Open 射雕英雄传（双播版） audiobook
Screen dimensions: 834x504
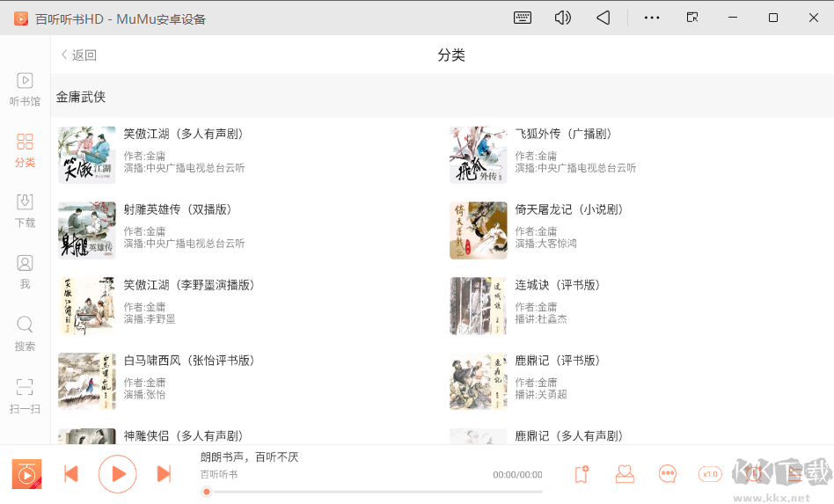click(178, 209)
